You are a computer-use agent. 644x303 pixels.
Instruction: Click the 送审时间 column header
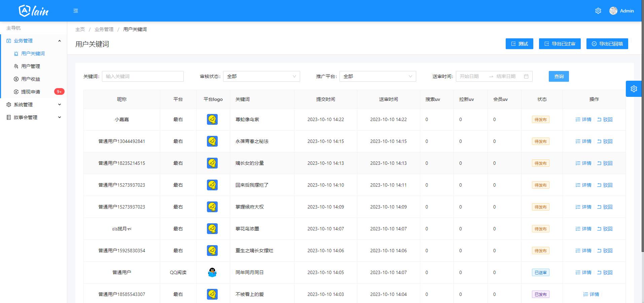[389, 99]
